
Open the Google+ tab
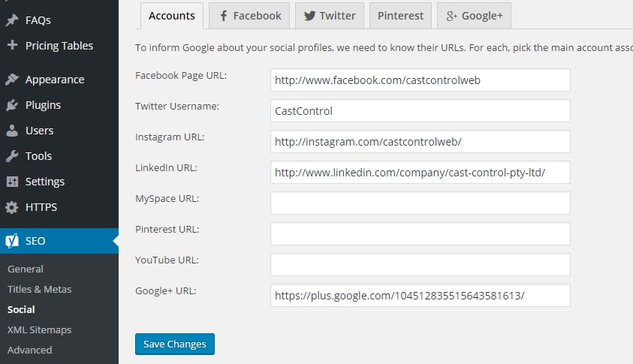474,16
